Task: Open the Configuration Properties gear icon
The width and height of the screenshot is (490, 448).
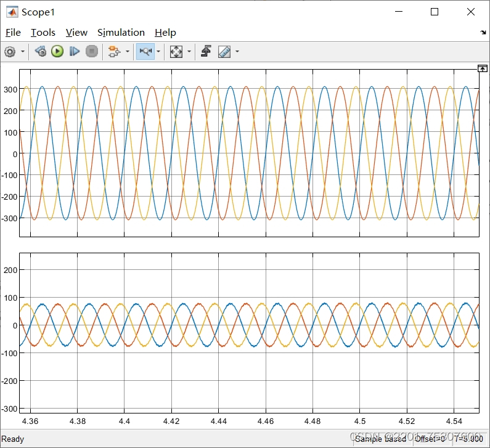Action: [10, 52]
